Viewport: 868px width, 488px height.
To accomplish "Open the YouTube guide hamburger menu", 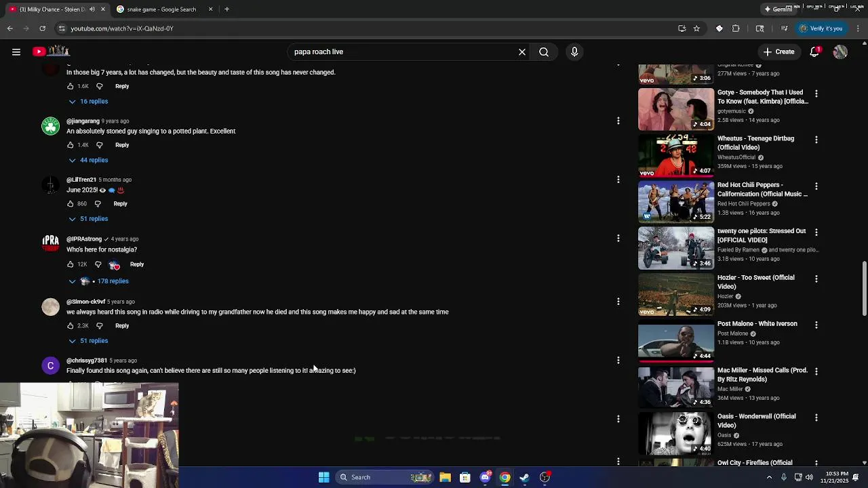I will [x=16, y=52].
